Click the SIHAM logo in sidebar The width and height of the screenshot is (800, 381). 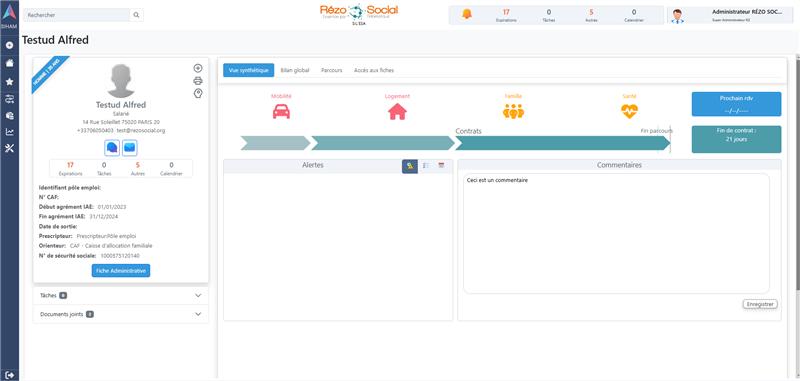9,15
